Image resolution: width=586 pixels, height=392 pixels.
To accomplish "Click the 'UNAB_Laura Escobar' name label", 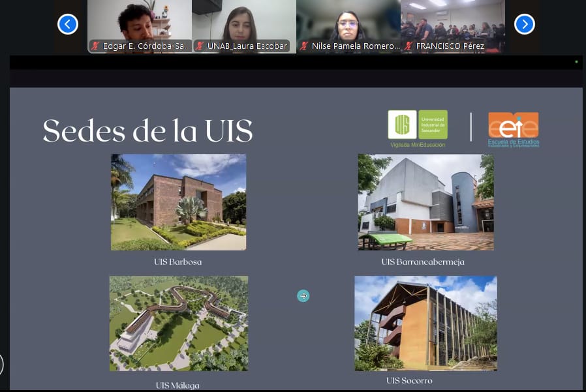I will pos(247,46).
